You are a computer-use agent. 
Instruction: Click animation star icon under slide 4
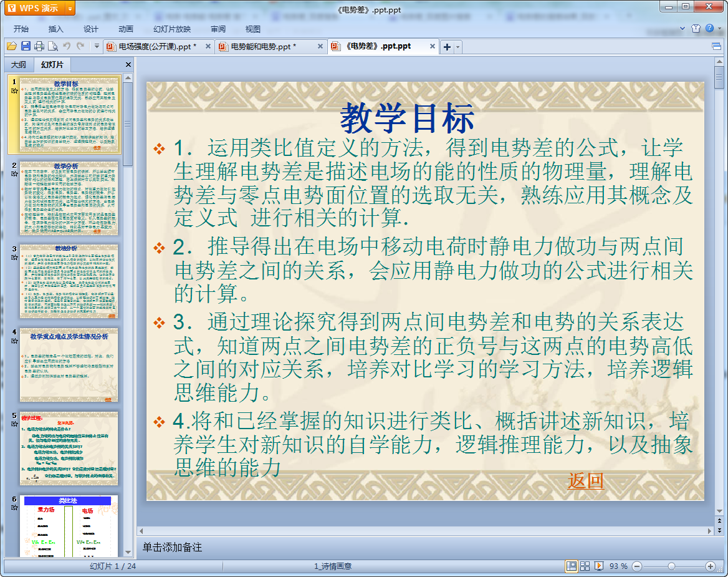tap(14, 341)
